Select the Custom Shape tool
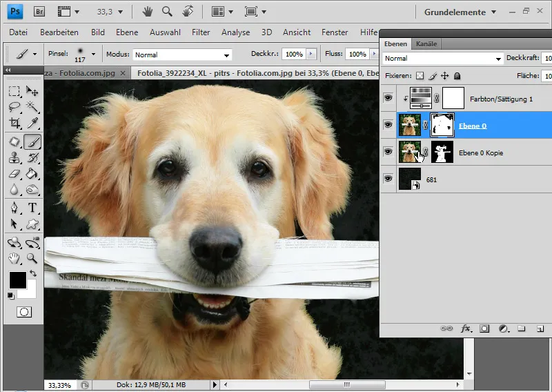 click(x=32, y=224)
